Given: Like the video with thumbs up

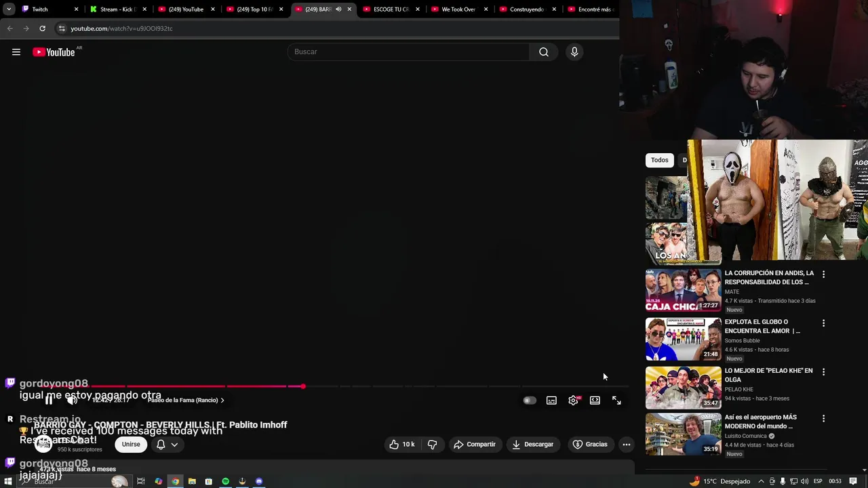Looking at the screenshot, I should coord(401,445).
